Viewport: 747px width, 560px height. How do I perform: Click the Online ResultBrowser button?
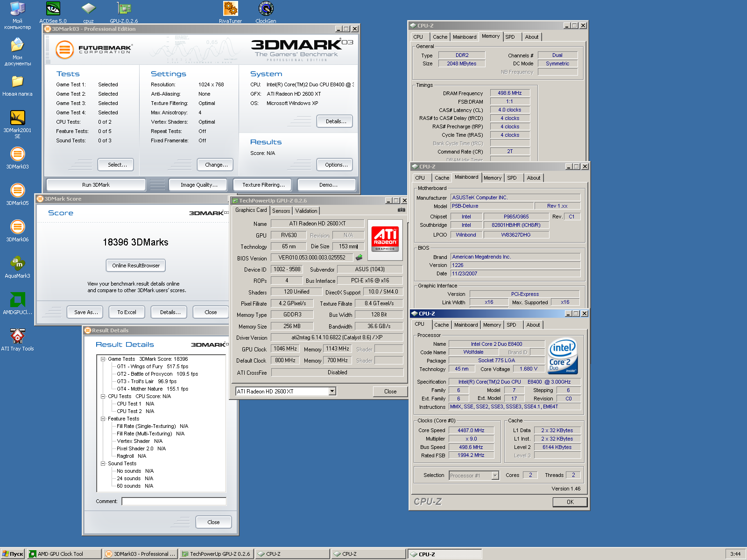[136, 266]
